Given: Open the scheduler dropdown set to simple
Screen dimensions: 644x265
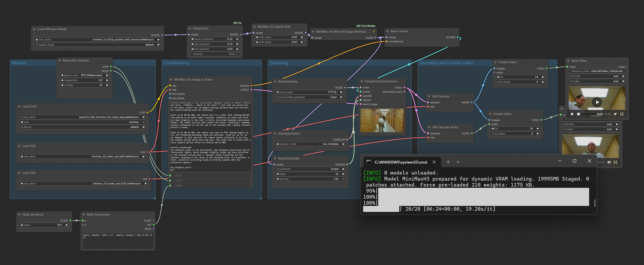Looking at the screenshot, I should click(310, 169).
